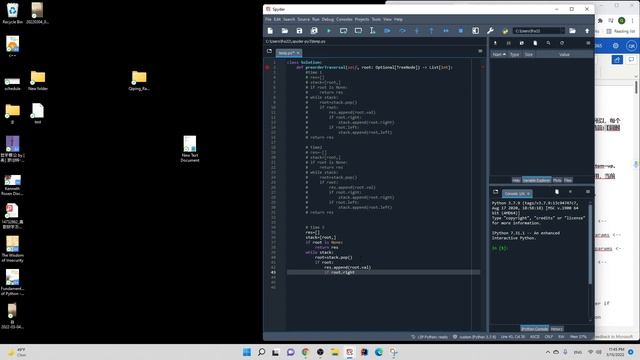Click Search variables magnifier icon
The width and height of the screenshot is (640, 360).
(549, 43)
